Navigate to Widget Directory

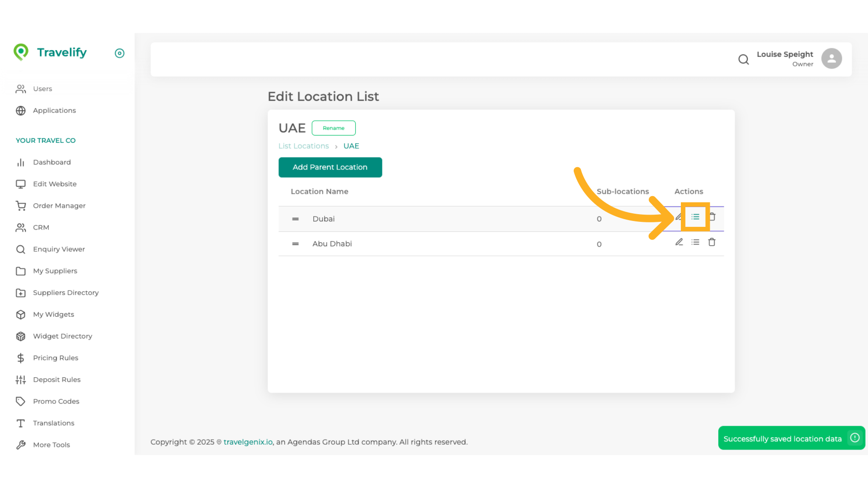point(62,336)
